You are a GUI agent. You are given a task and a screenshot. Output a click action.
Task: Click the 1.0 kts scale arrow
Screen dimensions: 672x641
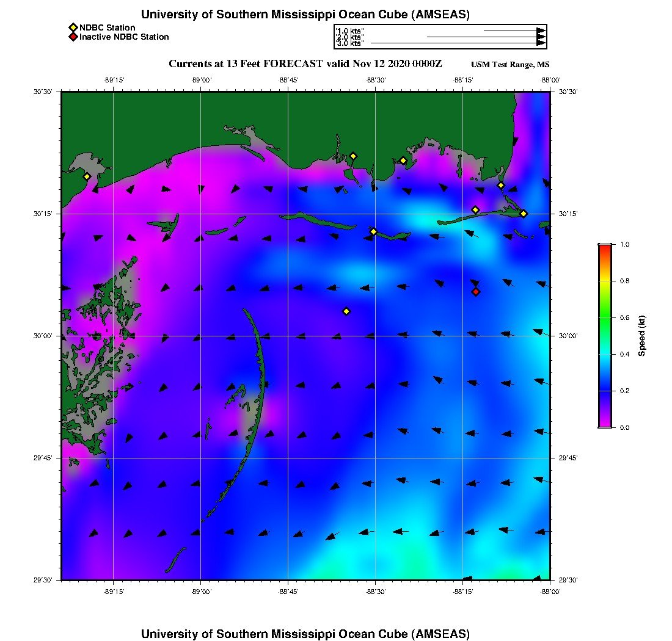coord(514,31)
